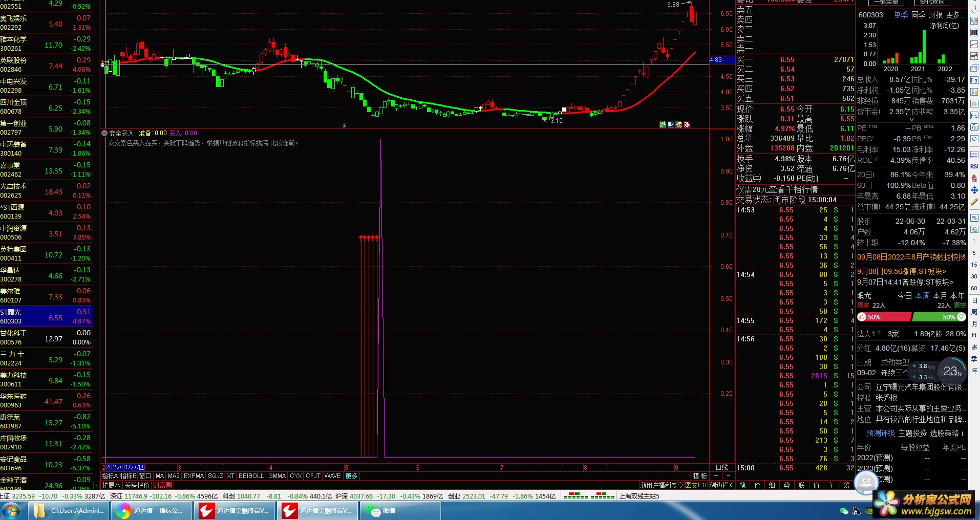Screen dimensions: 980x520
Task: Switch to the 财富圈 tab
Action: [x=162, y=485]
